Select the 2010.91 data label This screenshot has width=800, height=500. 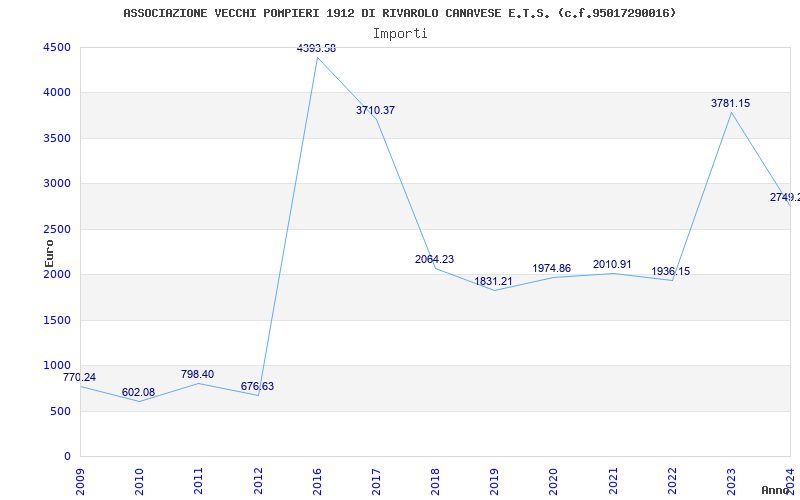tap(612, 264)
